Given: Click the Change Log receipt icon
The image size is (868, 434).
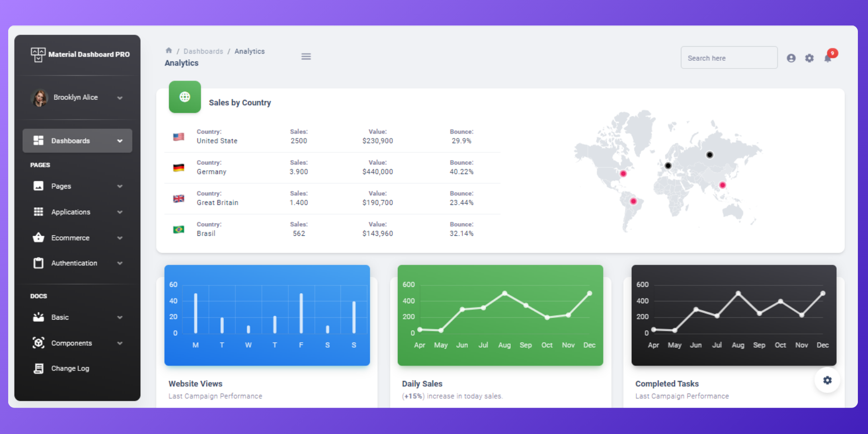Looking at the screenshot, I should 39,368.
